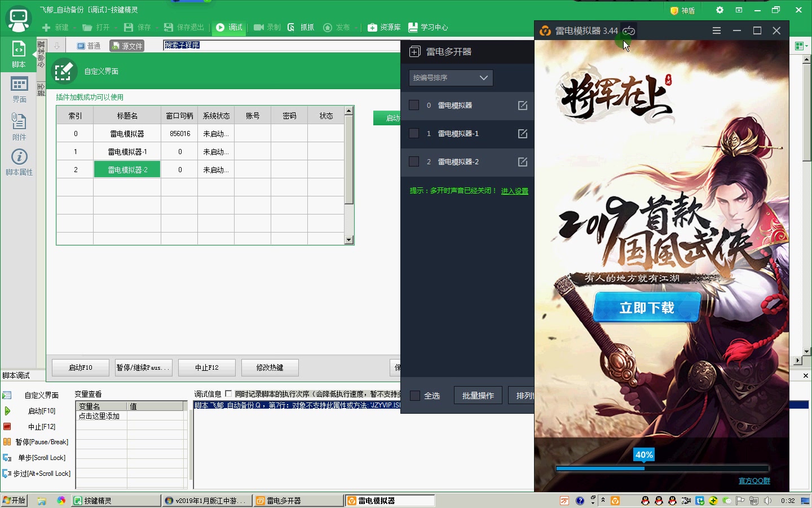This screenshot has height=508, width=812.
Task: Open the 脚本 script panel in sidebar
Action: coord(19,54)
